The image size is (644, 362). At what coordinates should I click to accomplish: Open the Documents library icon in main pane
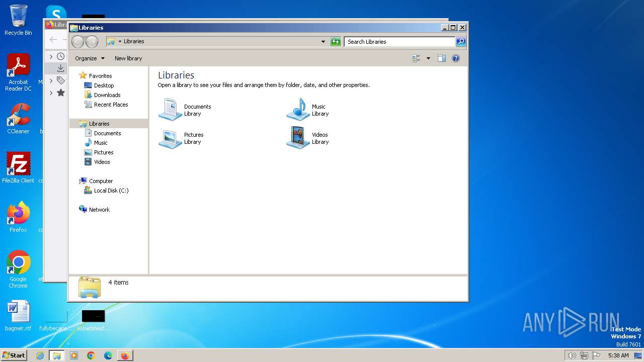(x=170, y=110)
